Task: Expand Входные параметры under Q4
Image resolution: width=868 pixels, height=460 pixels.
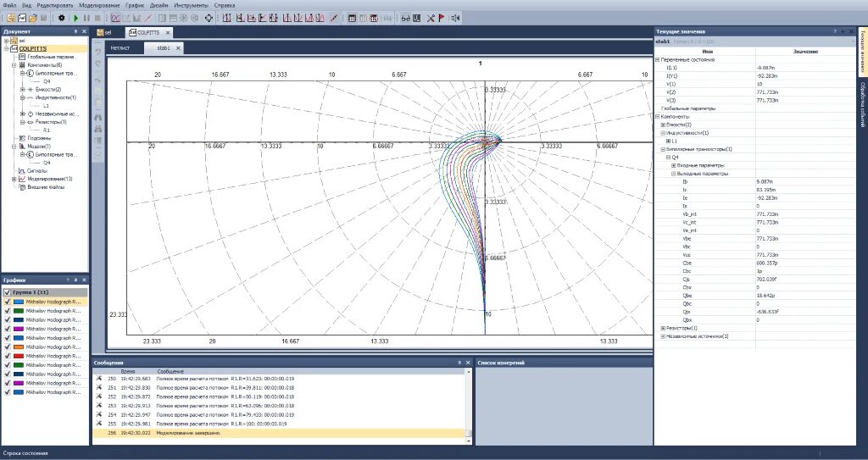Action: [674, 165]
